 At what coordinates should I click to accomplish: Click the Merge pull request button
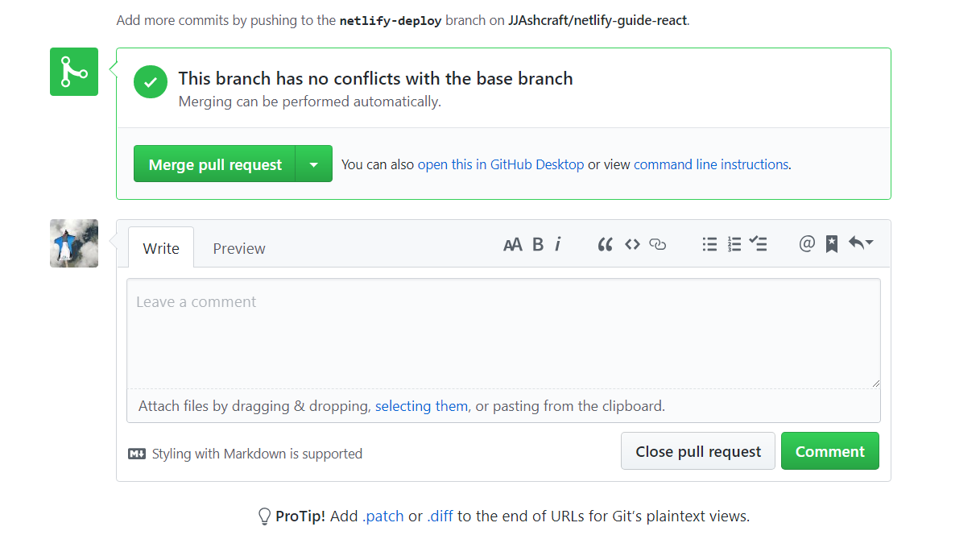[215, 164]
